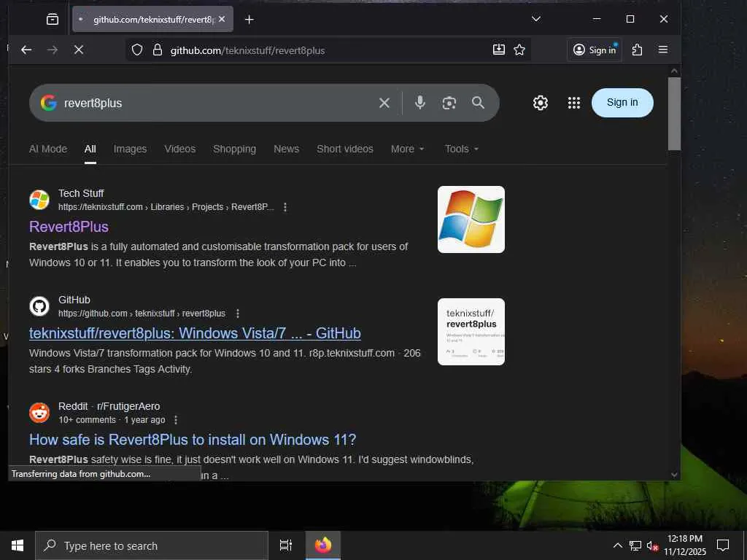
Task: Open more options for Reddit result
Action: click(x=176, y=420)
